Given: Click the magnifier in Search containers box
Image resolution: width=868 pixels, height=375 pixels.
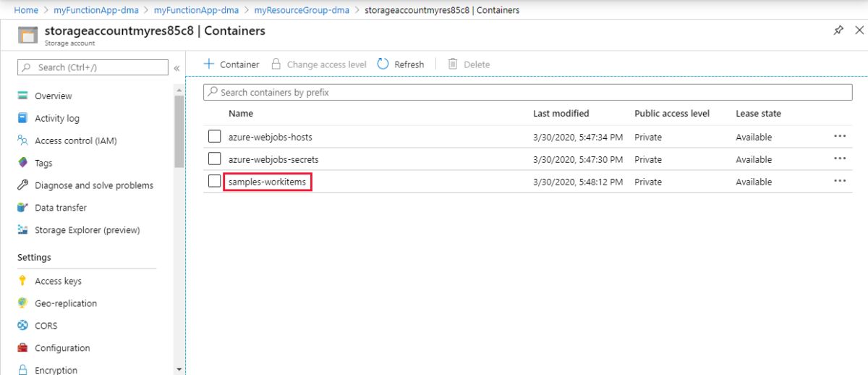Looking at the screenshot, I should [213, 92].
